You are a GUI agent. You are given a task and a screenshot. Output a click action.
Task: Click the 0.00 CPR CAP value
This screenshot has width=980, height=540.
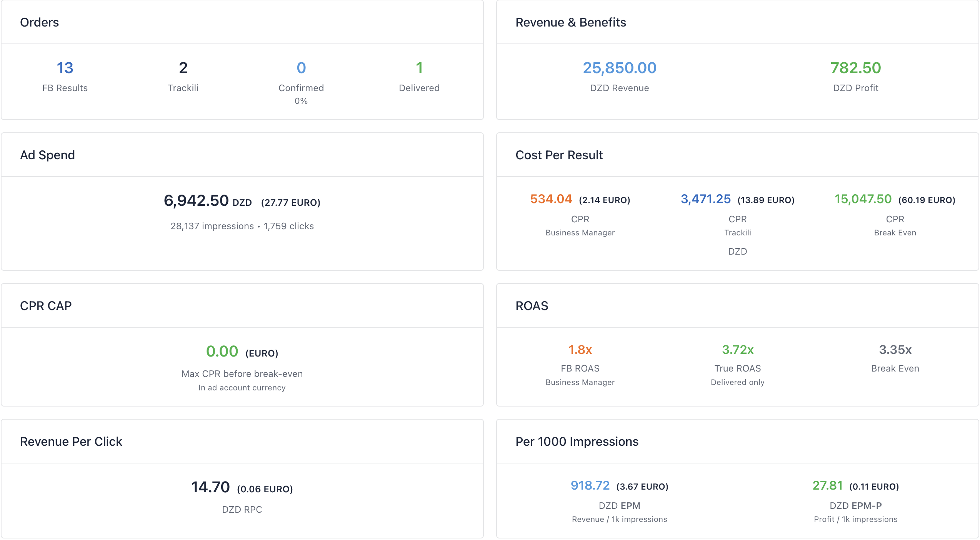[x=222, y=352]
